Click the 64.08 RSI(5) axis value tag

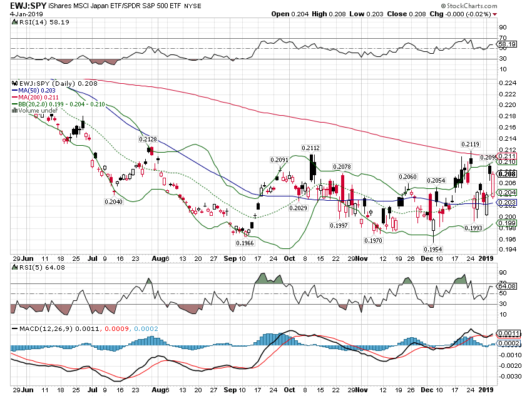[508, 286]
